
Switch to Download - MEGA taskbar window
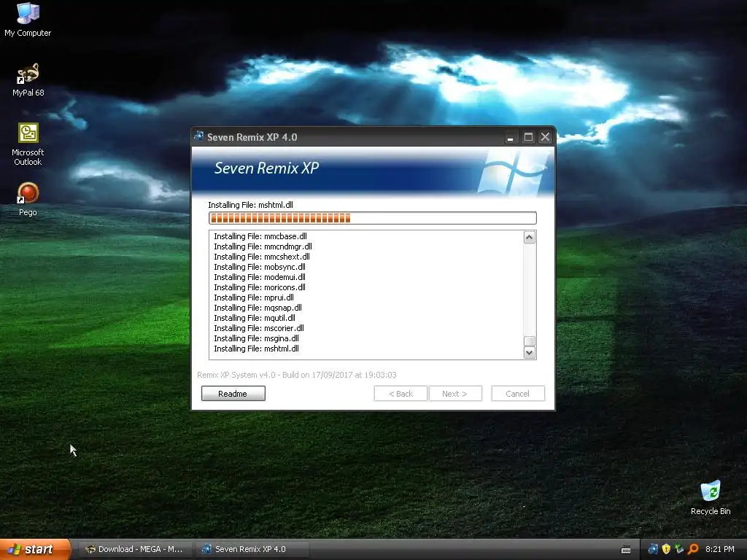click(x=135, y=549)
